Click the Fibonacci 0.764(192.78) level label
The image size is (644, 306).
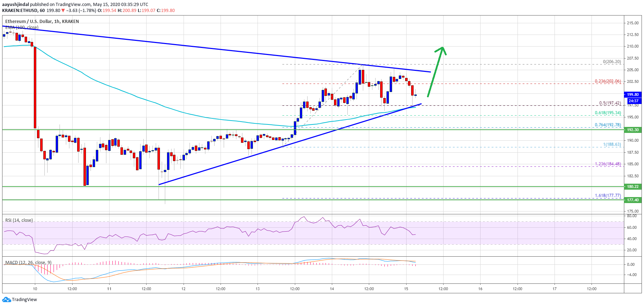tap(608, 125)
